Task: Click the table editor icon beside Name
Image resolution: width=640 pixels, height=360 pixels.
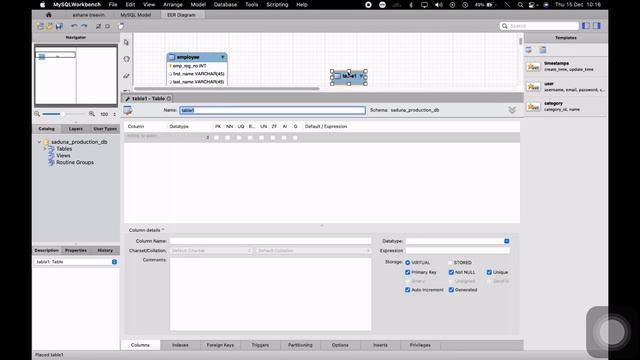Action: click(128, 110)
